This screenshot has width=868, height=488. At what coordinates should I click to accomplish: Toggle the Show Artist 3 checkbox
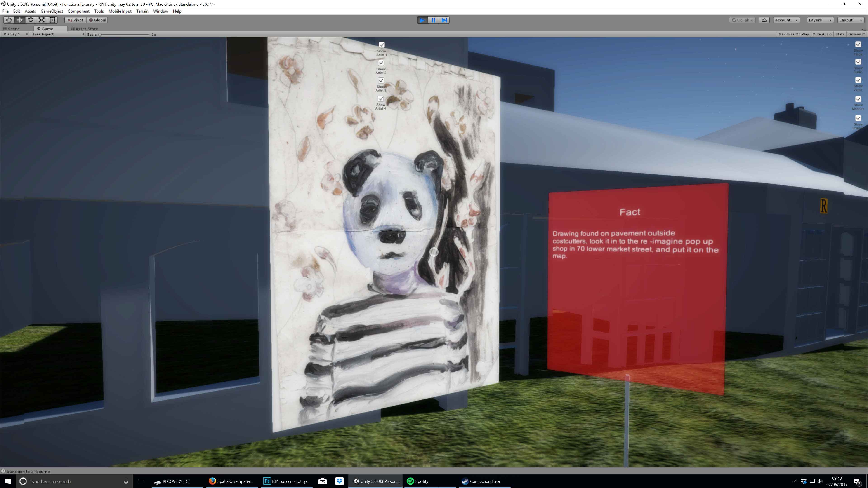381,80
